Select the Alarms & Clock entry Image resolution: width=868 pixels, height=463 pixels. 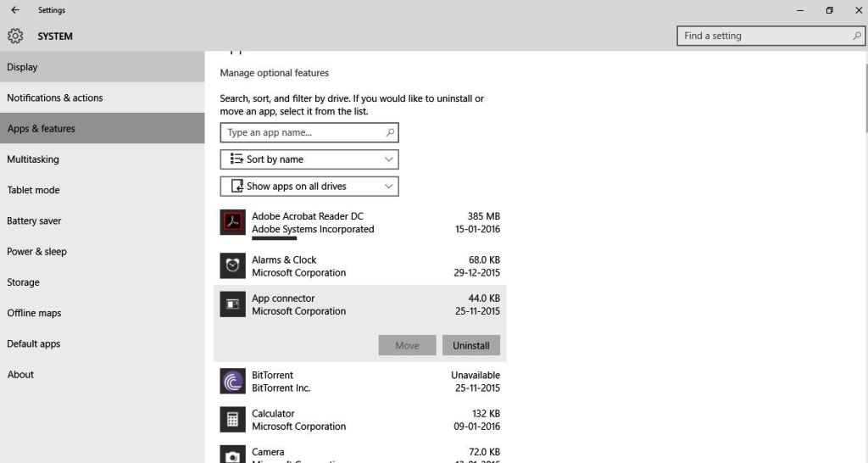pyautogui.click(x=359, y=265)
